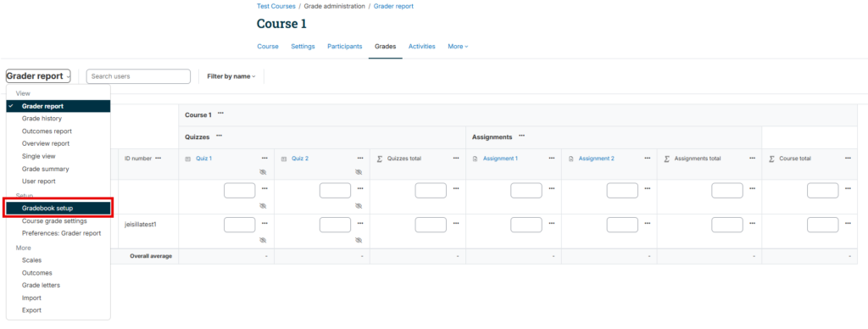Click the sigma icon beside Course total
The width and height of the screenshot is (868, 329).
click(x=771, y=159)
